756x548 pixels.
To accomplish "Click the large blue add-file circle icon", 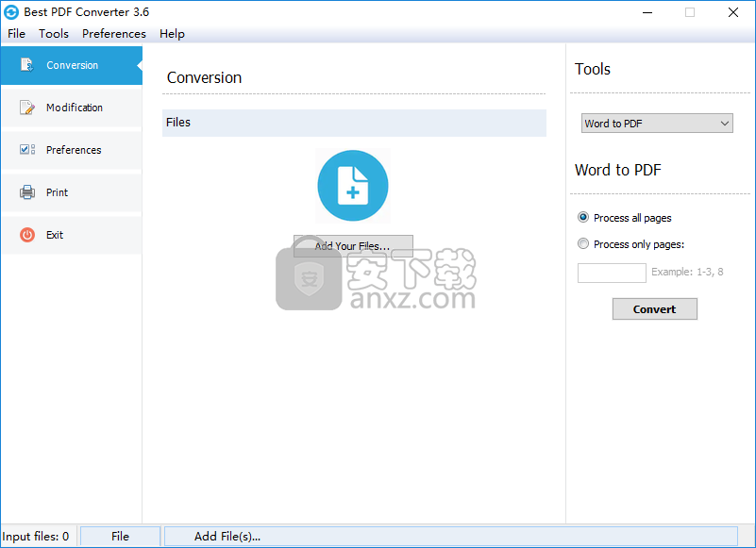I will (x=353, y=186).
